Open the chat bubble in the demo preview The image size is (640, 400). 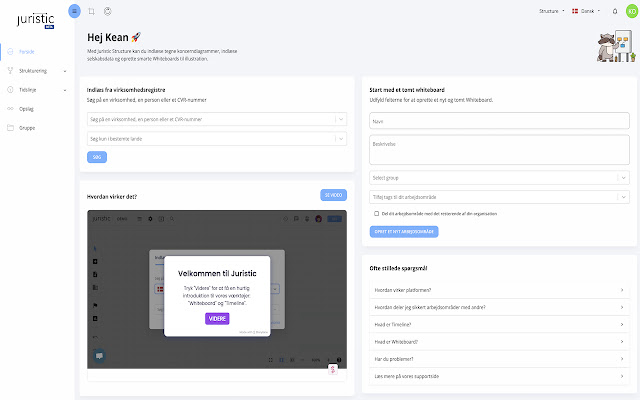pyautogui.click(x=99, y=356)
